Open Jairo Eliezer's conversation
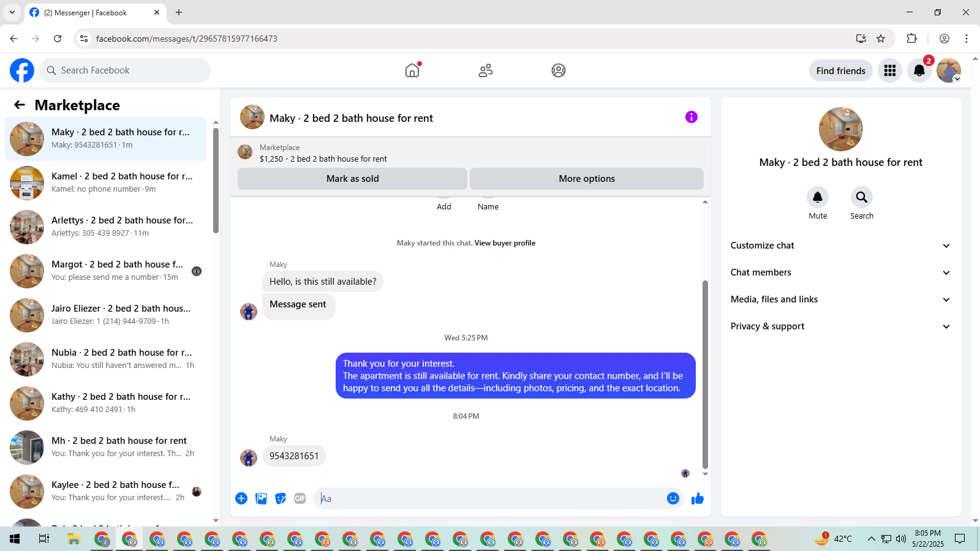The image size is (980, 551). (105, 315)
